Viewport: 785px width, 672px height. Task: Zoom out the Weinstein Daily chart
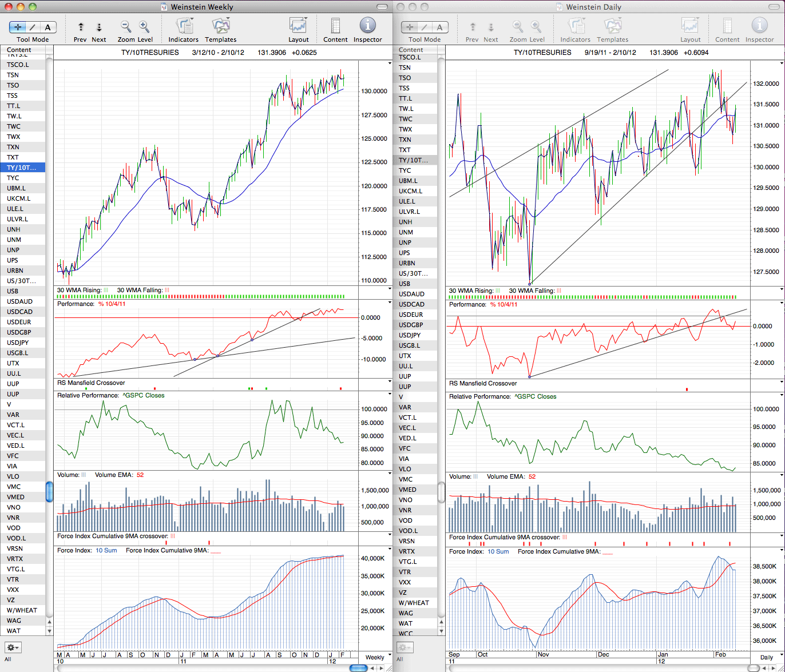click(x=518, y=26)
